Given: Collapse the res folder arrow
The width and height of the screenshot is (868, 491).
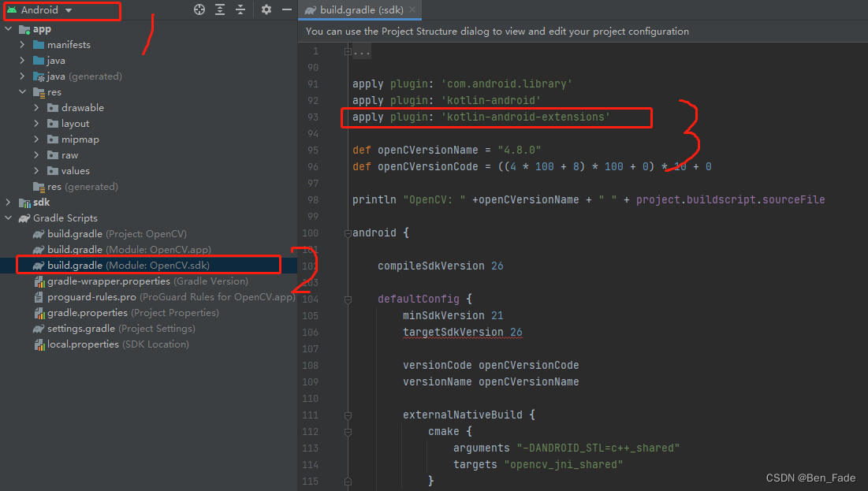Looking at the screenshot, I should point(22,92).
